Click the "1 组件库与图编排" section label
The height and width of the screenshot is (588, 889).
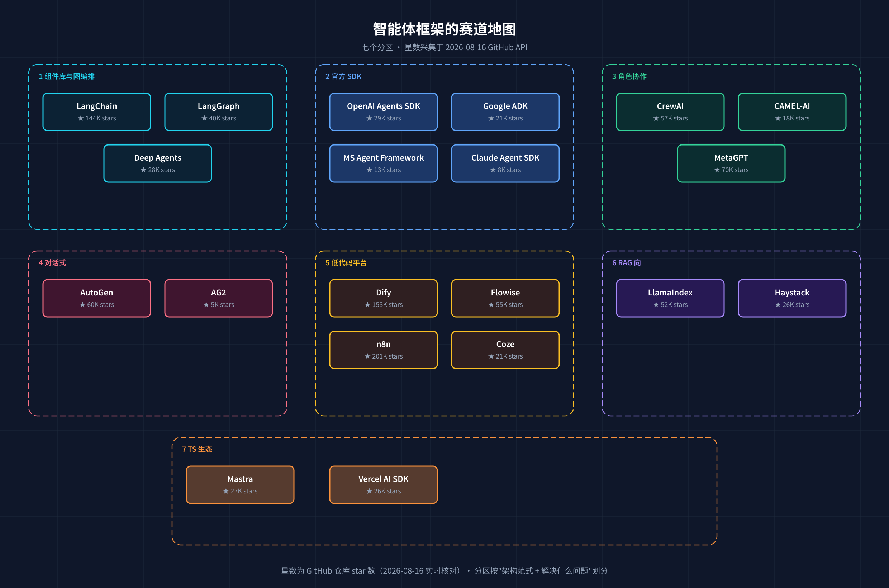tap(67, 76)
